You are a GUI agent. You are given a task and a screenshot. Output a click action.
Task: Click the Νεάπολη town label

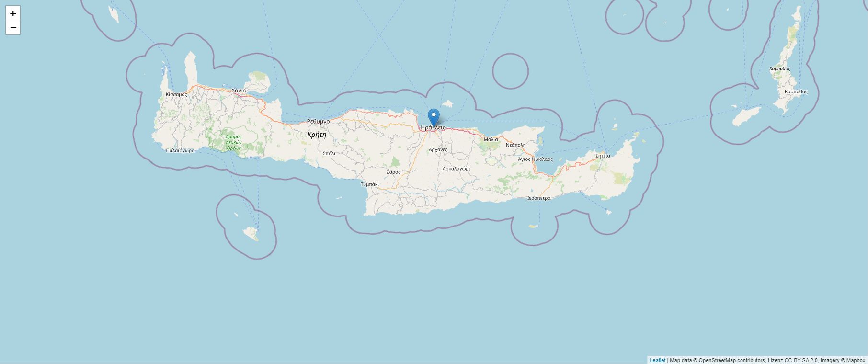[x=516, y=145]
